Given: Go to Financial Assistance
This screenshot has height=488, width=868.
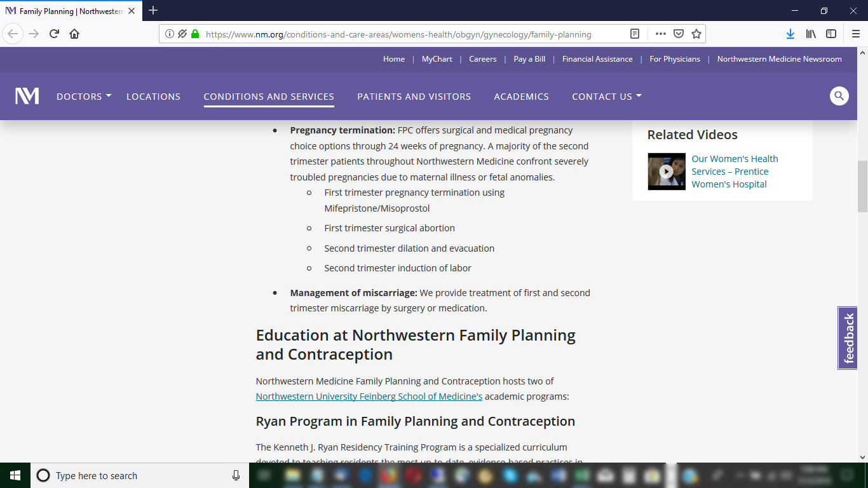Looking at the screenshot, I should coord(597,59).
